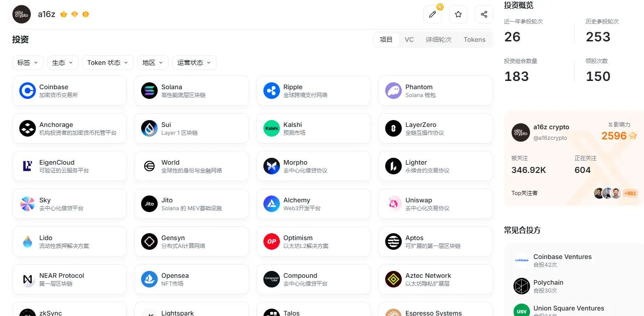Image resolution: width=644 pixels, height=316 pixels.
Task: Click the Phantom ghost logo icon
Action: coord(393,91)
